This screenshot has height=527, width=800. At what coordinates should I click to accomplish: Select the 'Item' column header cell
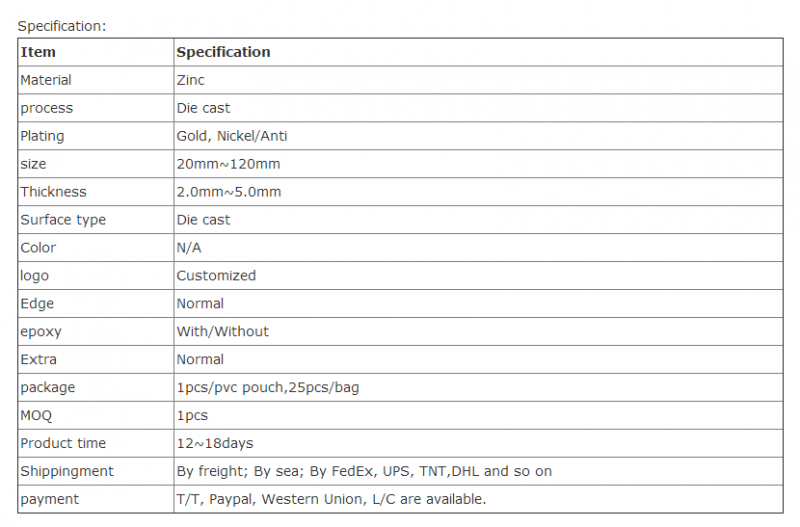tap(96, 52)
